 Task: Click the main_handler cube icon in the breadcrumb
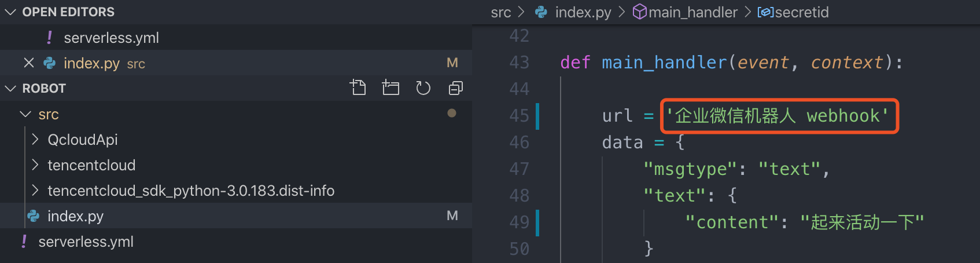(639, 12)
